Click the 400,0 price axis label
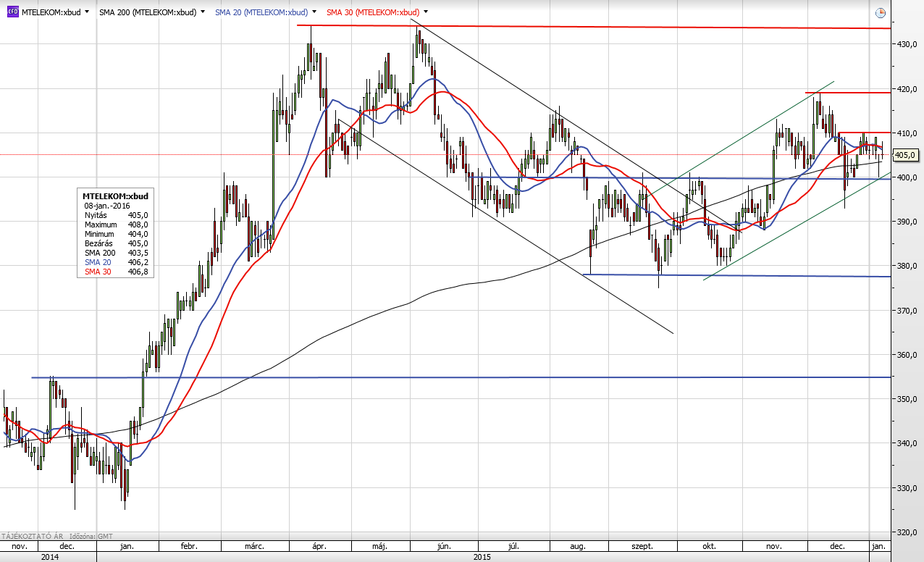The image size is (924, 562). point(908,177)
